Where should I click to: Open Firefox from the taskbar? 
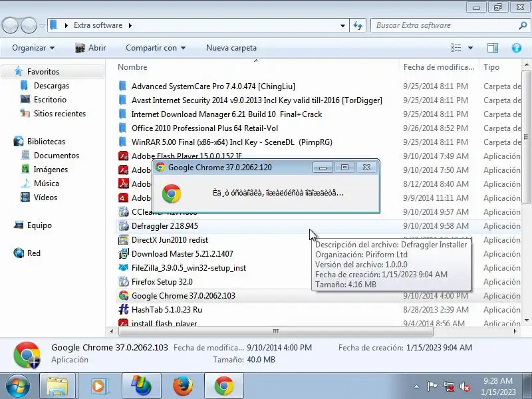click(x=182, y=386)
